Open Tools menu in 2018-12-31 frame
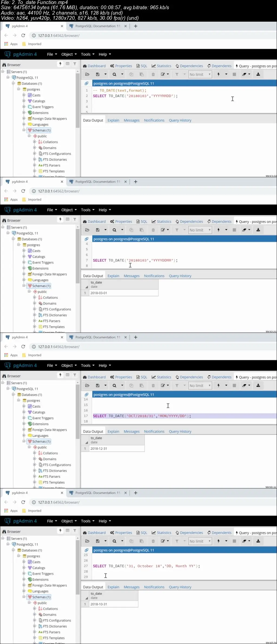 (x=88, y=366)
